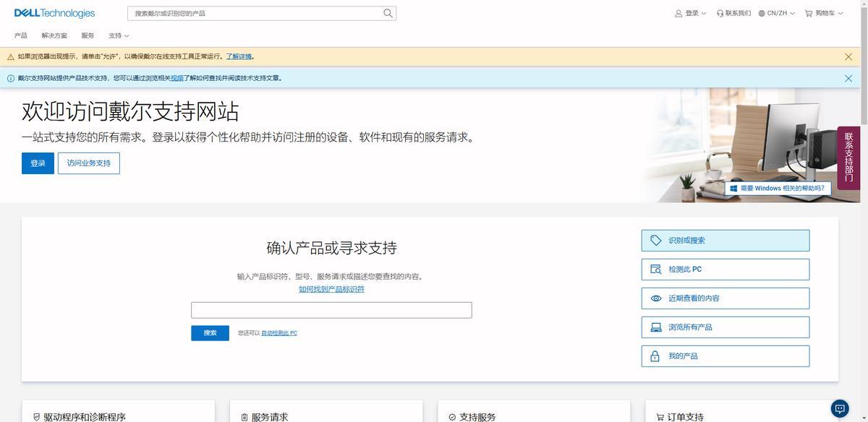Open the shopping cart (购物车)
Viewport: 868px width, 422px height.
pyautogui.click(x=824, y=13)
